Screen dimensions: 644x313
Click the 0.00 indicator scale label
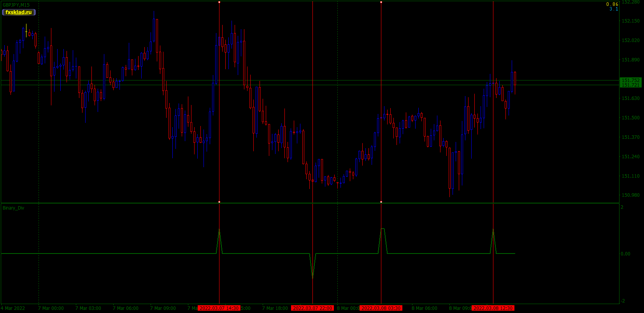pos(625,254)
